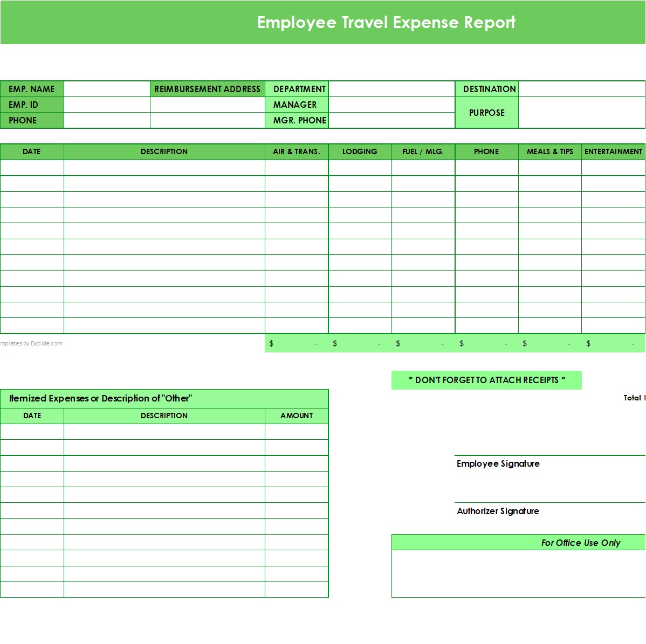This screenshot has height=644, width=646.
Task: Click the first AMOUNT cell in itemized table
Action: coord(297,432)
